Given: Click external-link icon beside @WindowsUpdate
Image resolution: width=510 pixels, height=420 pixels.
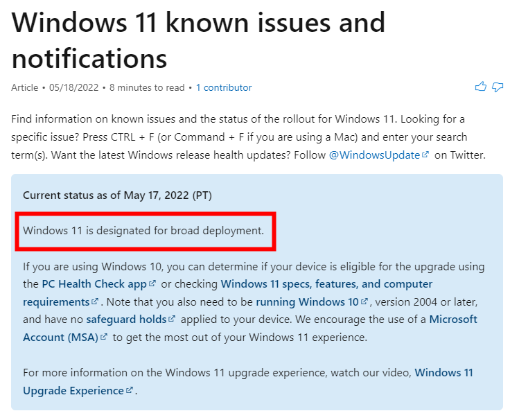Looking at the screenshot, I should tap(425, 155).
